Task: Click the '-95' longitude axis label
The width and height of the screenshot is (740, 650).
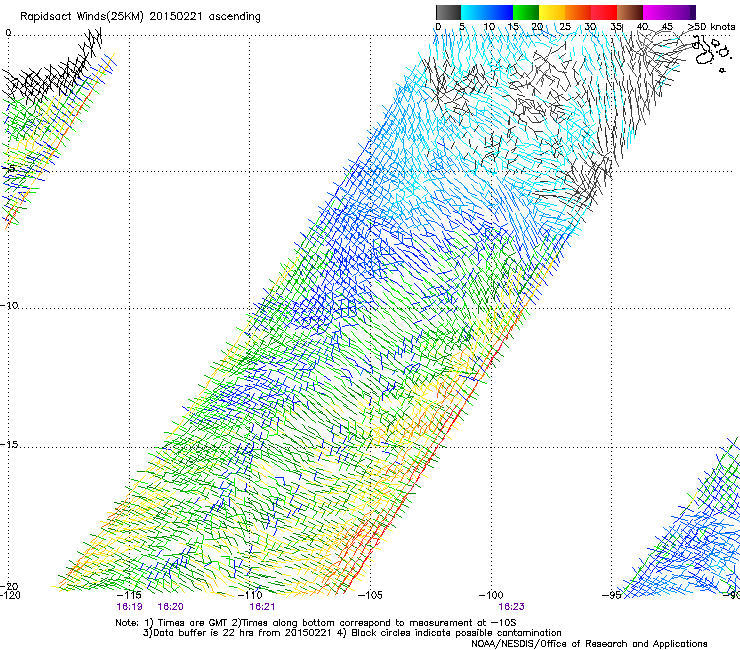Action: pyautogui.click(x=612, y=595)
